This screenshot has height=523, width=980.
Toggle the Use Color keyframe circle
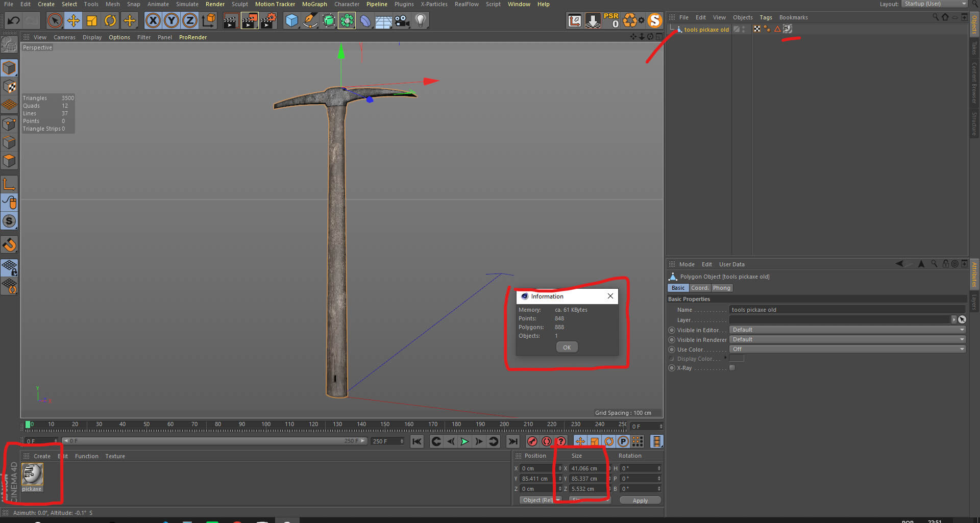coord(672,350)
